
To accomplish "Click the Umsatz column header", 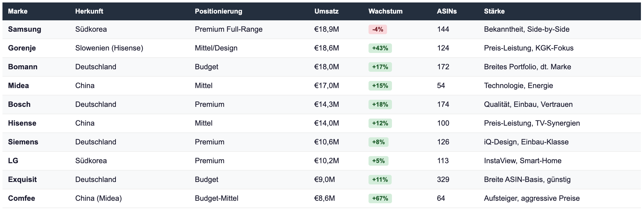I will 326,11.
